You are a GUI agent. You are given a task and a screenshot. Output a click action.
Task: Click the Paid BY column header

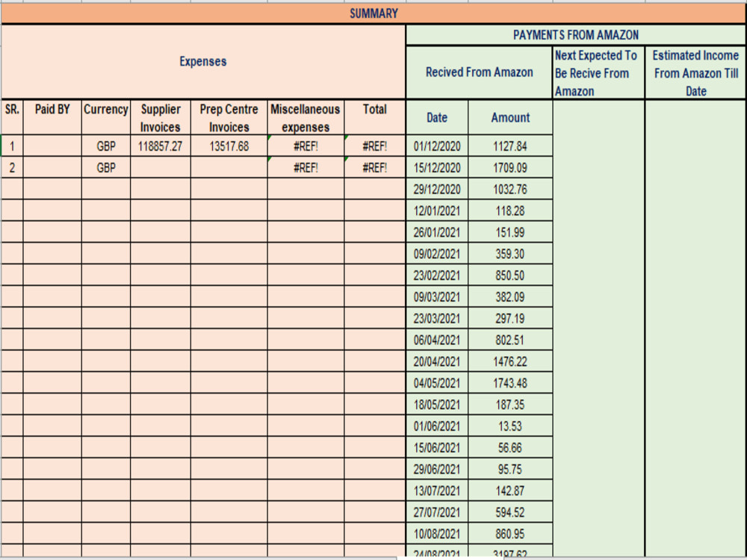click(x=52, y=117)
